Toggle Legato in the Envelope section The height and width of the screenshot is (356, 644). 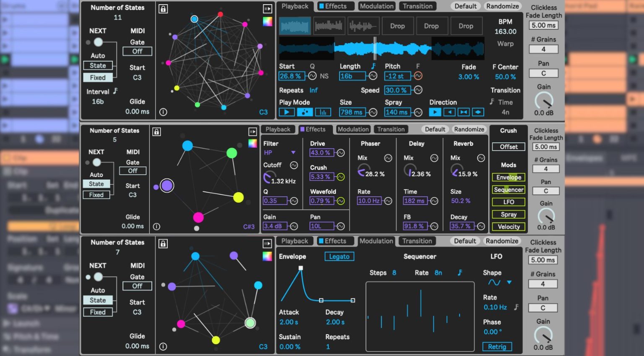[x=339, y=256]
